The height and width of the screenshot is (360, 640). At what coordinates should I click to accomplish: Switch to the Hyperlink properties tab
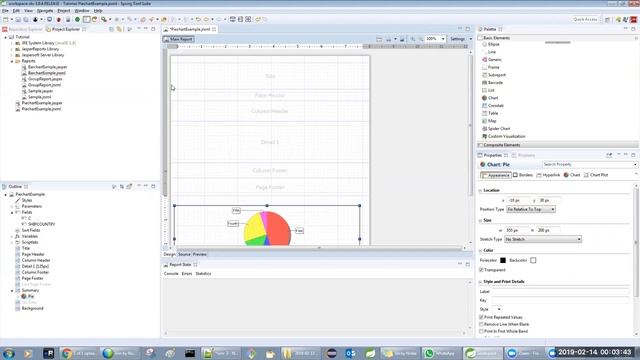548,175
